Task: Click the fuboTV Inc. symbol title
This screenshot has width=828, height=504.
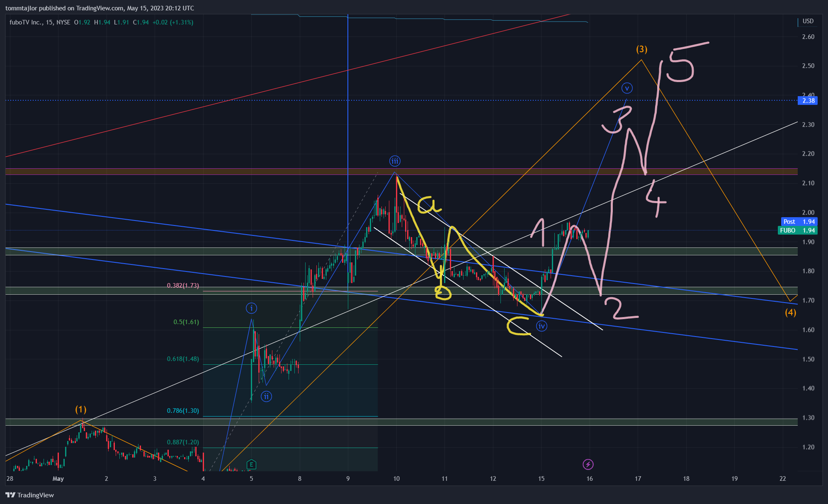Action: tap(26, 22)
